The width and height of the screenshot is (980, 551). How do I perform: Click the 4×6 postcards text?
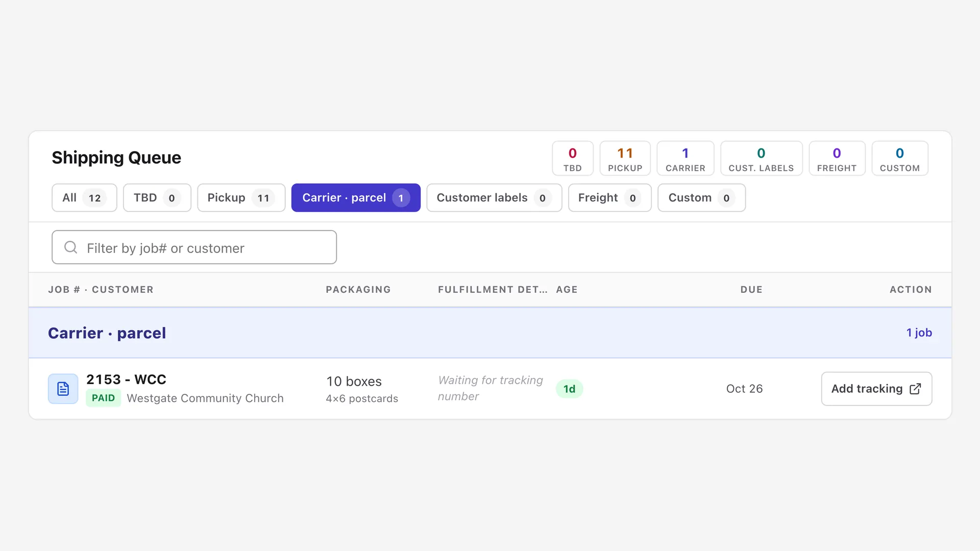click(362, 399)
